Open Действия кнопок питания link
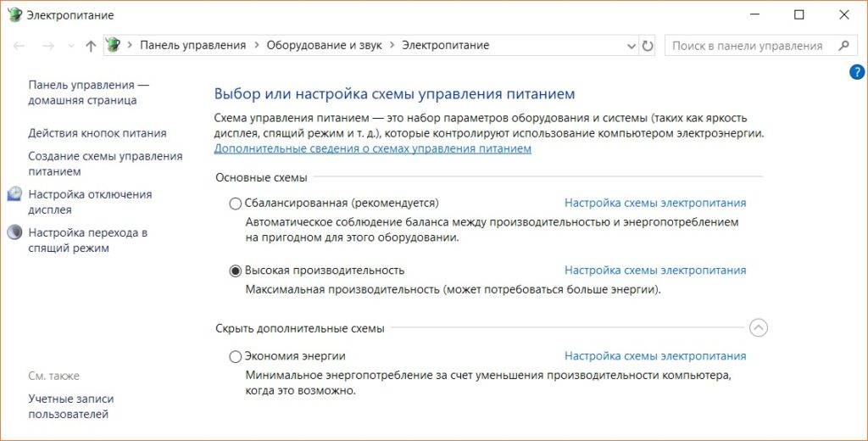This screenshot has height=441, width=868. 97,133
